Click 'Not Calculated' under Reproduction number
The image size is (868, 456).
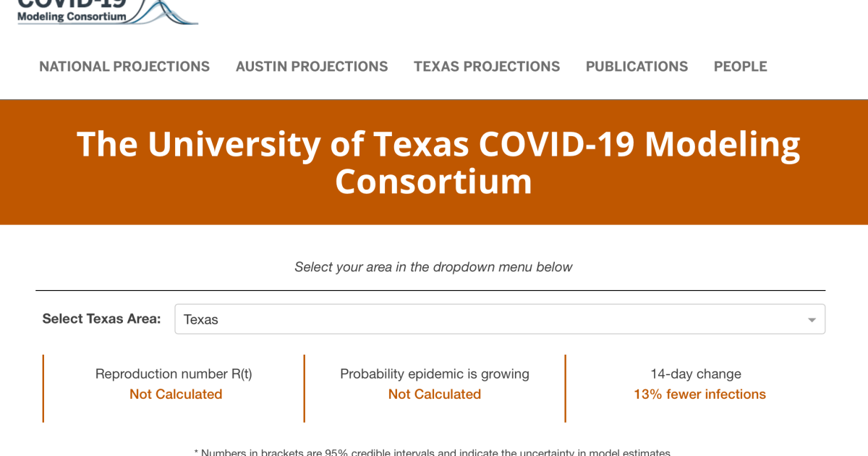(176, 394)
